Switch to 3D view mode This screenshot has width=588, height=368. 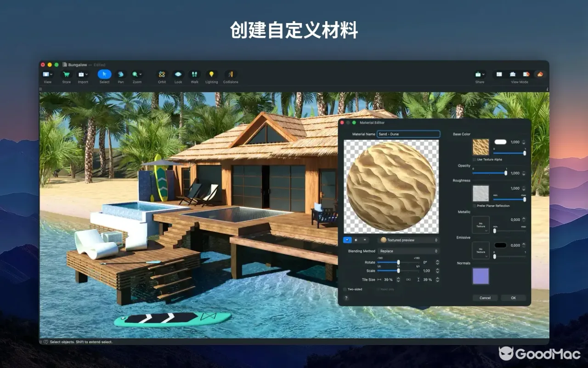[x=540, y=75]
